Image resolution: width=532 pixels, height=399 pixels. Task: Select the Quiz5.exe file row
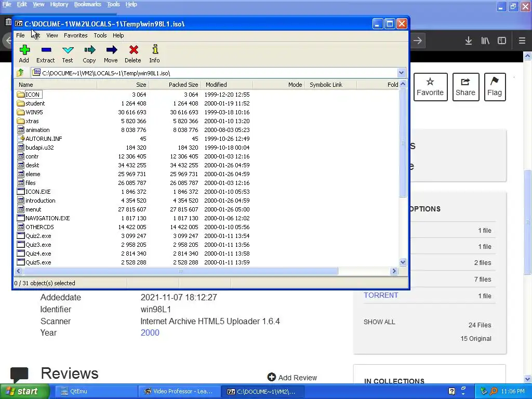click(x=207, y=262)
